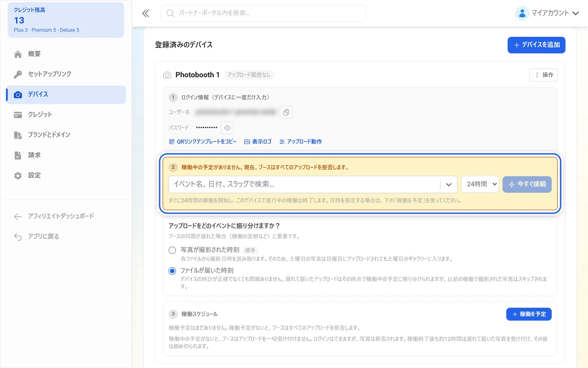Click the credit card icon for クレジット
This screenshot has height=368, width=588.
(x=18, y=115)
